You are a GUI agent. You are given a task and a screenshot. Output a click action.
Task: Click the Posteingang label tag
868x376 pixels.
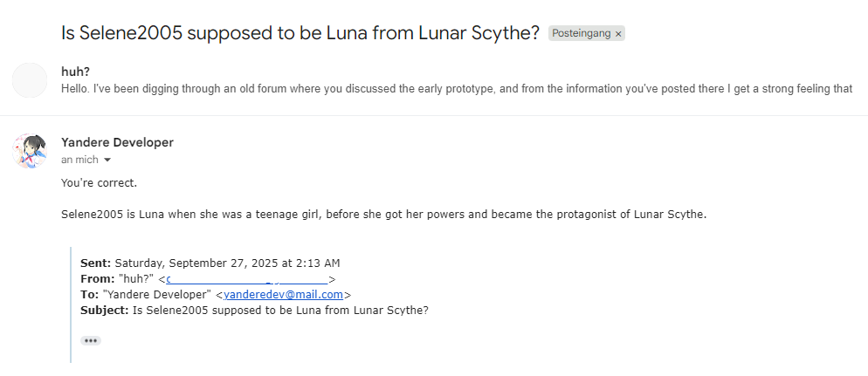pos(581,34)
